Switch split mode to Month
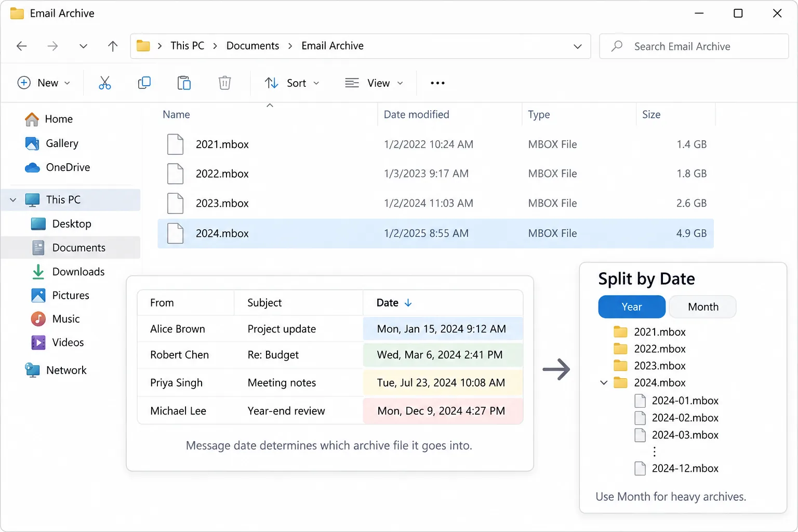798x532 pixels. click(x=703, y=307)
